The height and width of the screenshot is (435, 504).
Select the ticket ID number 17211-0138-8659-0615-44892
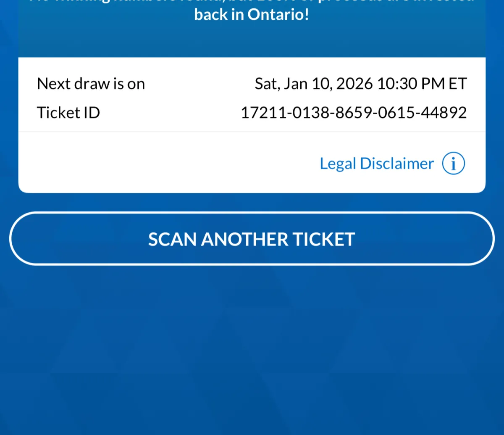(x=353, y=113)
